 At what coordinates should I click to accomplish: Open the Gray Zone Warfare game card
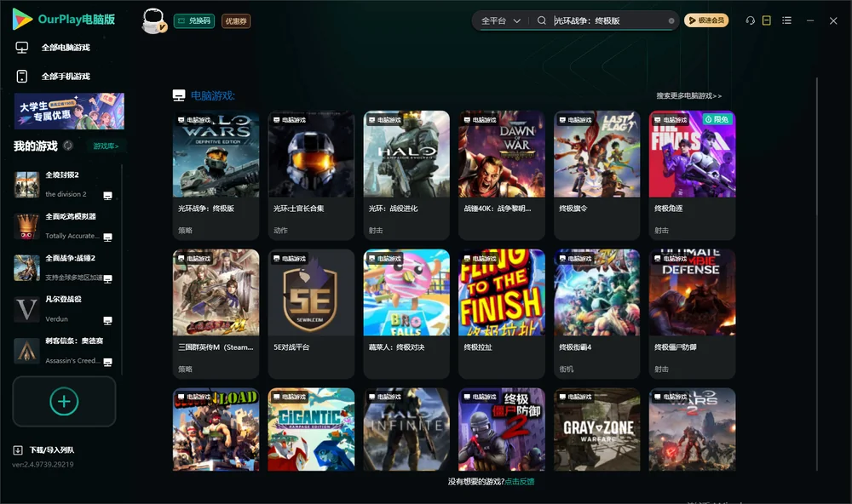point(596,429)
